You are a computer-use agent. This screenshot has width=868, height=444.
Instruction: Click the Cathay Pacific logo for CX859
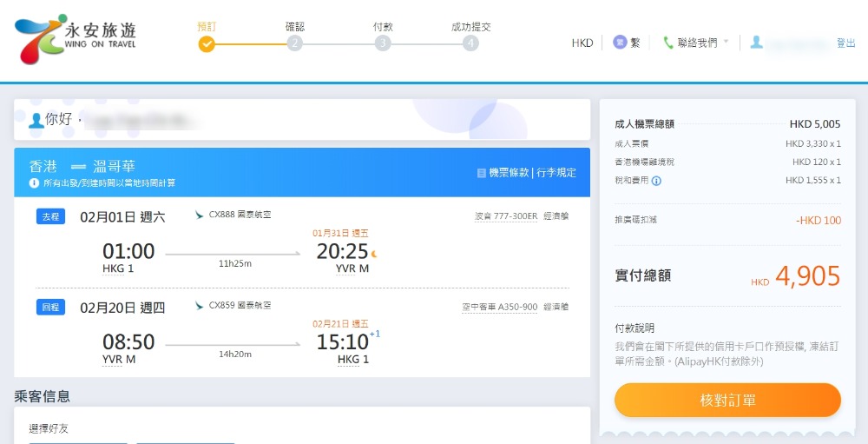[201, 306]
